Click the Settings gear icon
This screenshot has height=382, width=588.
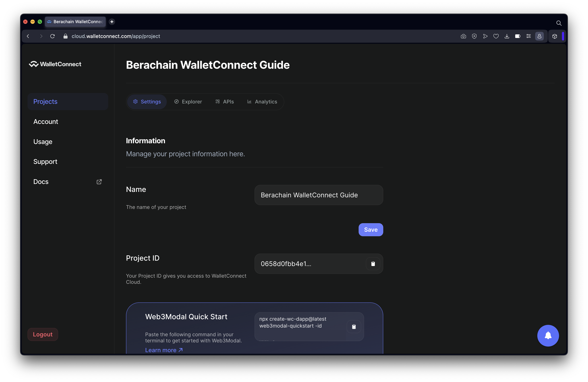(x=135, y=102)
